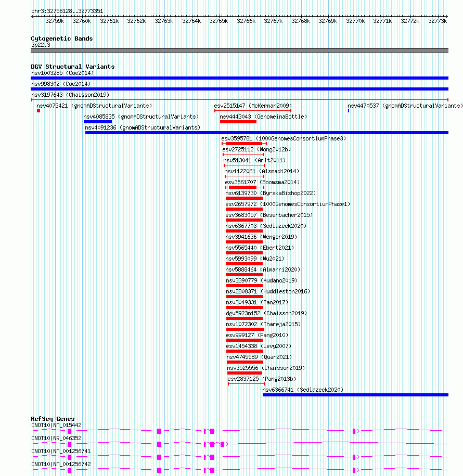Select nsv5993099 (Wu2021) variant
Viewport: 463px width, 476px height.
[255, 259]
